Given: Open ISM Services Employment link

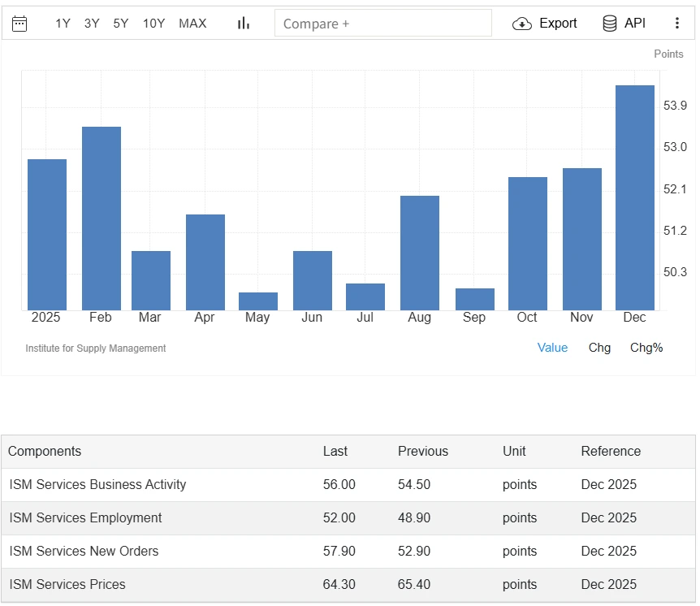Looking at the screenshot, I should 85,517.
